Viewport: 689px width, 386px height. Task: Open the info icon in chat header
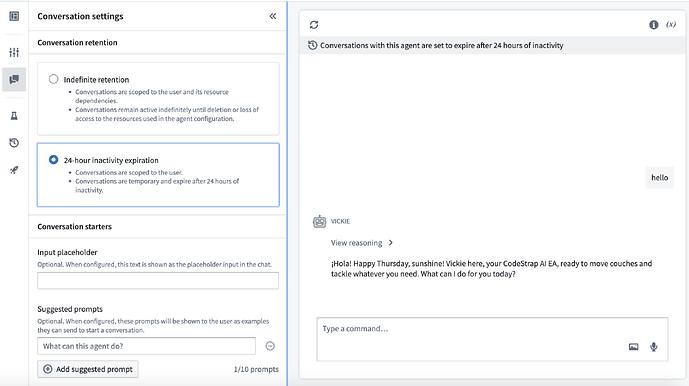[654, 25]
